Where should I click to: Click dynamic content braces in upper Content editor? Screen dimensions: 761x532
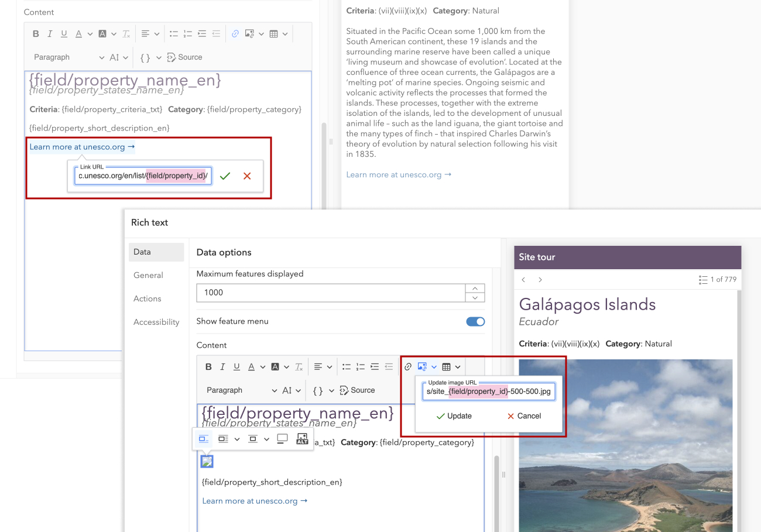pyautogui.click(x=145, y=57)
